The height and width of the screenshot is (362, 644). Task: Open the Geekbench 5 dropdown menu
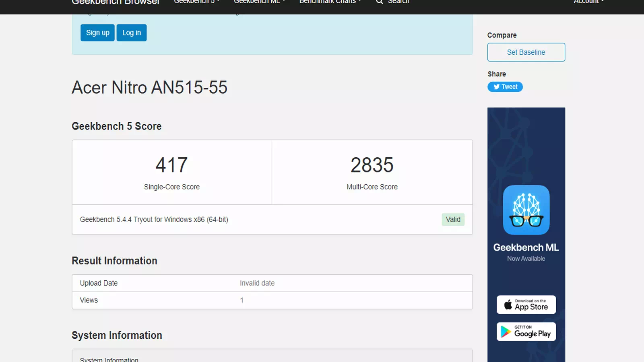(196, 2)
